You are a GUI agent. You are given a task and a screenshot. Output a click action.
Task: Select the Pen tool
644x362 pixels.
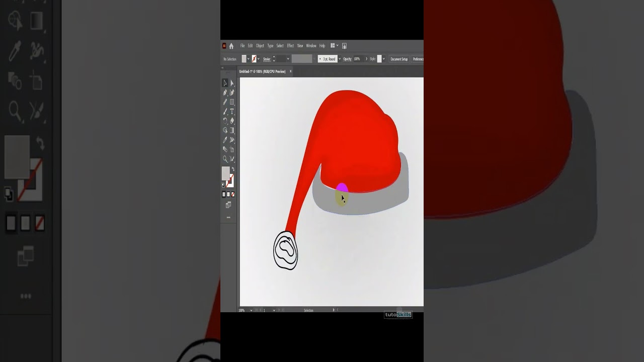pos(225,93)
